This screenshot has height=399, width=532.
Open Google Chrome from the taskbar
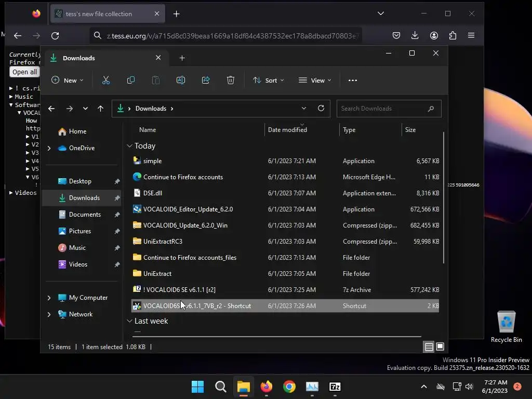289,387
